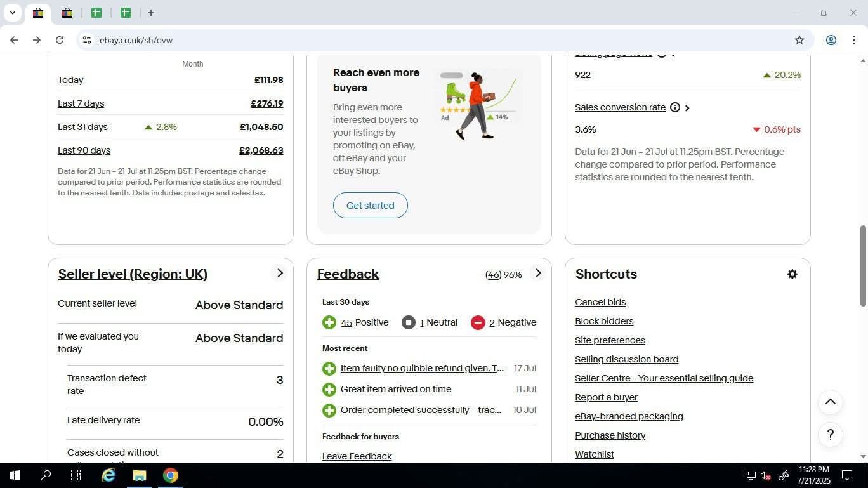The image size is (868, 488).
Task: Open the Purchase history shortcut
Action: click(610, 435)
